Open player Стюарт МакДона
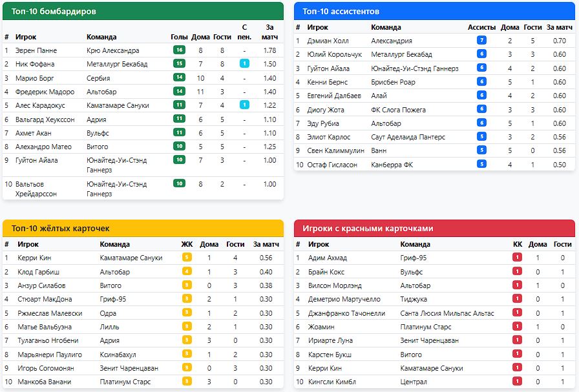 click(x=45, y=299)
